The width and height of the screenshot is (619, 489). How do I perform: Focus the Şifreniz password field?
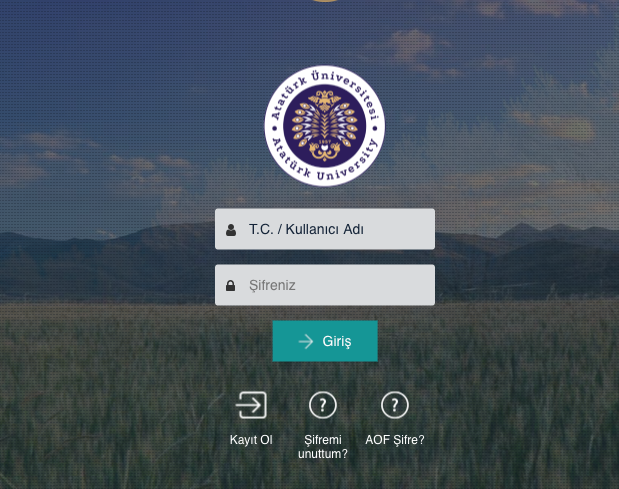click(x=325, y=285)
